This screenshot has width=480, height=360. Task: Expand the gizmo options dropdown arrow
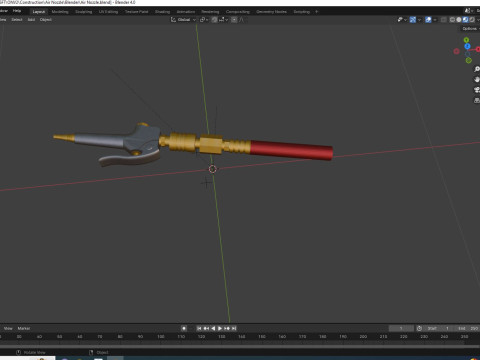[x=419, y=20]
